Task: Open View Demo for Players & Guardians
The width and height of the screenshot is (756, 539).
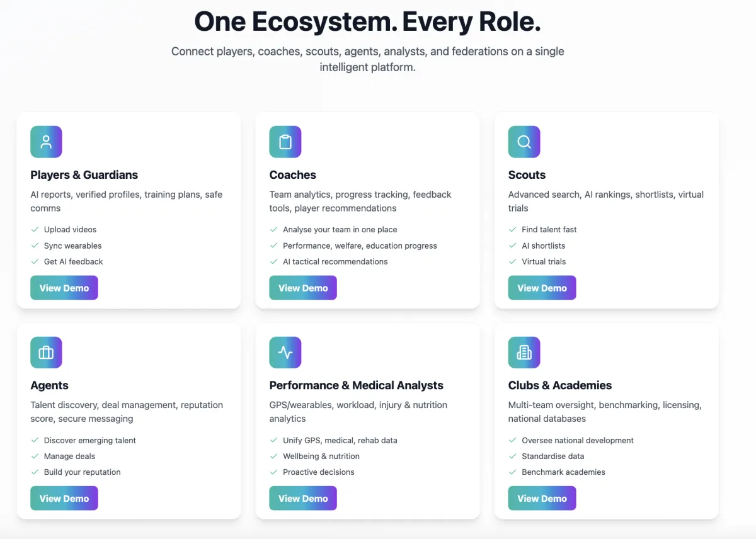Action: [x=64, y=288]
